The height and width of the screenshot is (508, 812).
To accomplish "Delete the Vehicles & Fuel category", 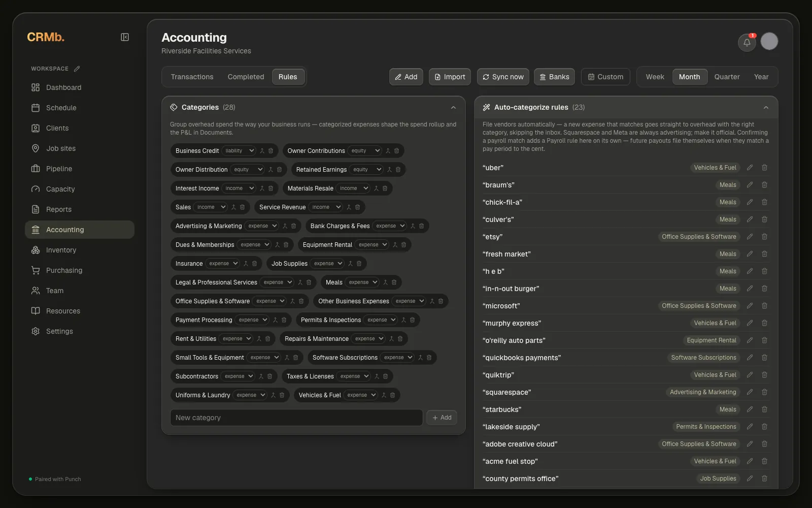I will pyautogui.click(x=392, y=395).
